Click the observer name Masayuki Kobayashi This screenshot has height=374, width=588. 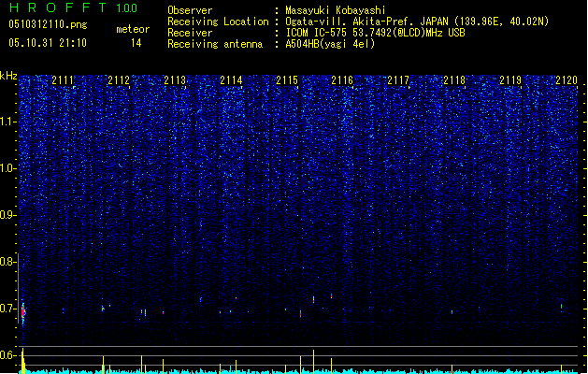click(x=336, y=10)
